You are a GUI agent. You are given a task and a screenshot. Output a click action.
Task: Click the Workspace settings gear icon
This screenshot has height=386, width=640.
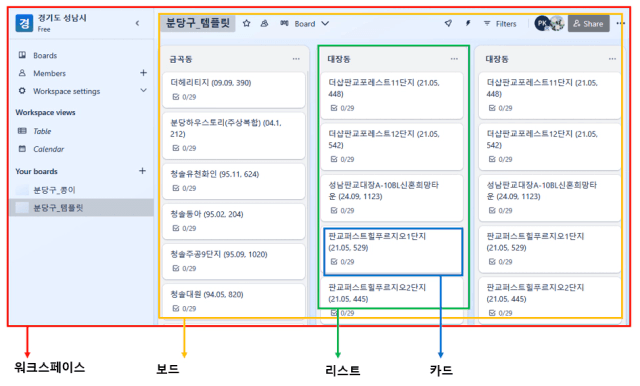(22, 91)
